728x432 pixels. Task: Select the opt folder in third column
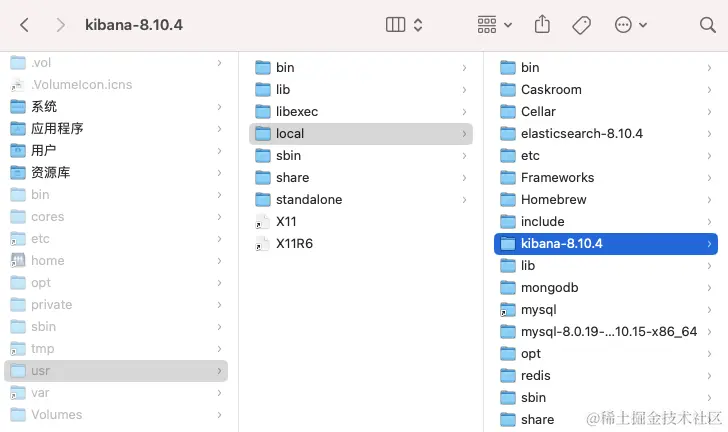pyautogui.click(x=606, y=354)
